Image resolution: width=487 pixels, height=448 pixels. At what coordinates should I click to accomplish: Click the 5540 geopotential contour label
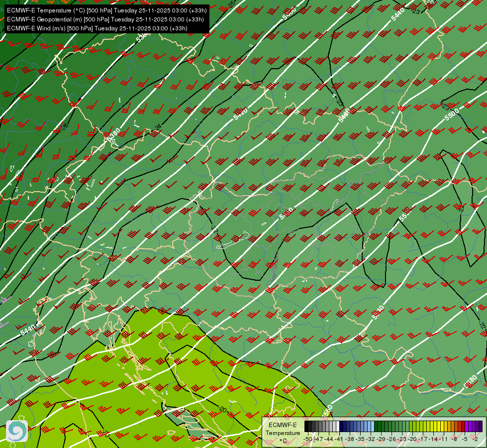[378, 313]
